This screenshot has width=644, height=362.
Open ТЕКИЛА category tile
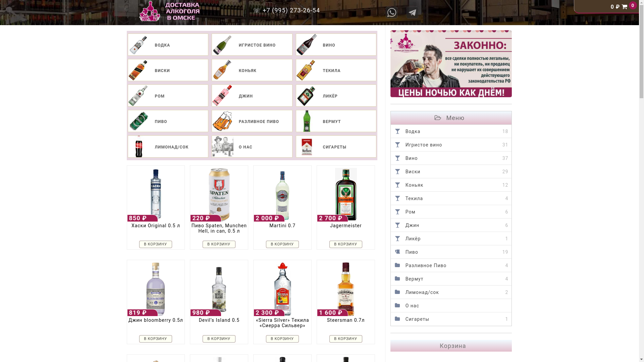(x=336, y=70)
